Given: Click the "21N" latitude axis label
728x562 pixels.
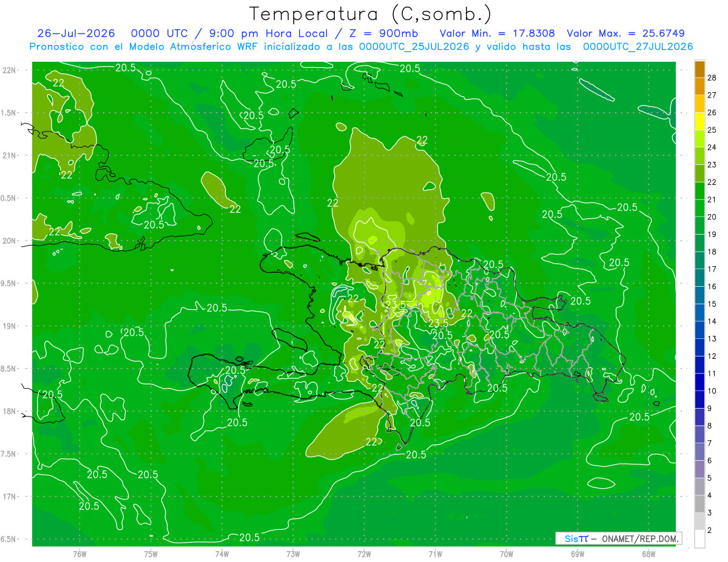Looking at the screenshot, I should pyautogui.click(x=10, y=155).
